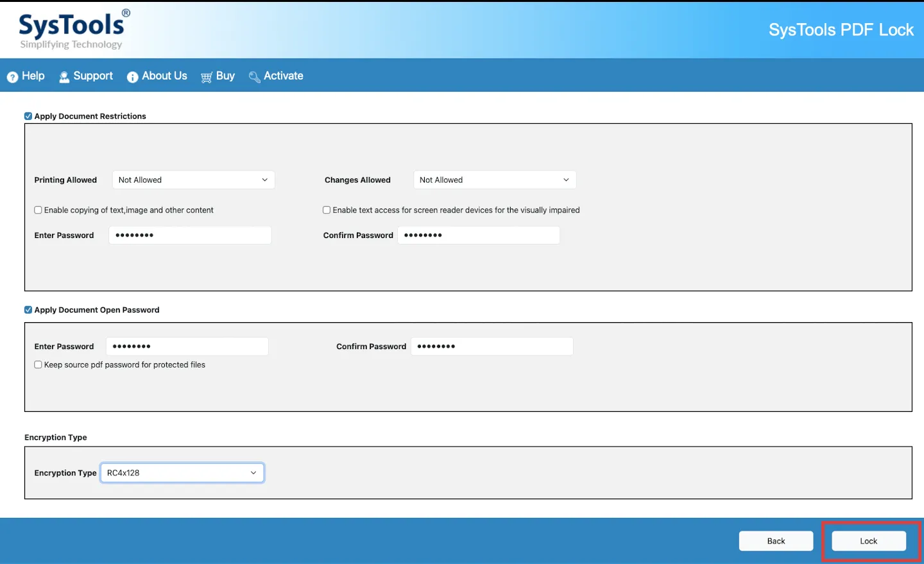Focus the restrictions Enter Password field

click(x=190, y=235)
